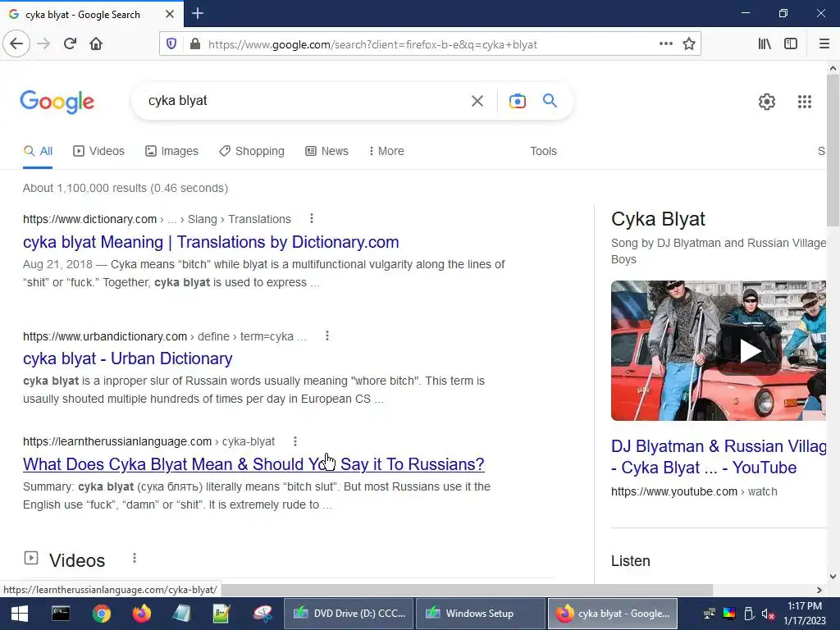Open the Firefox home page icon
This screenshot has width=840, height=630.
(96, 44)
